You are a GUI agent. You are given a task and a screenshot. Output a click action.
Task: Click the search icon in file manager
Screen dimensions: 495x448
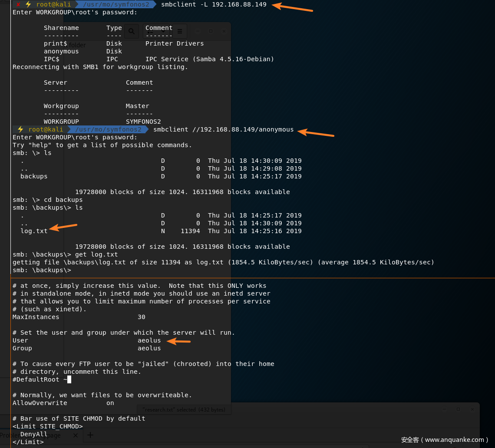[132, 31]
